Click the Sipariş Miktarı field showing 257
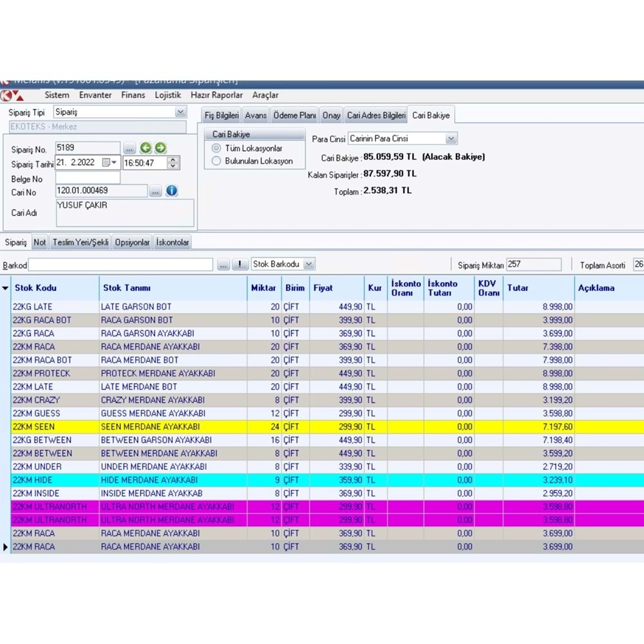 533,265
